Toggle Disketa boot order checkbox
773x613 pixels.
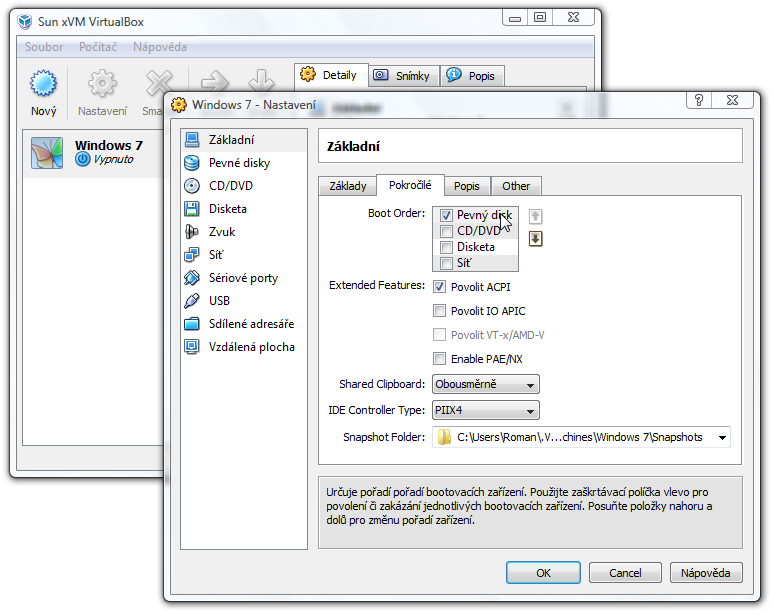point(446,247)
